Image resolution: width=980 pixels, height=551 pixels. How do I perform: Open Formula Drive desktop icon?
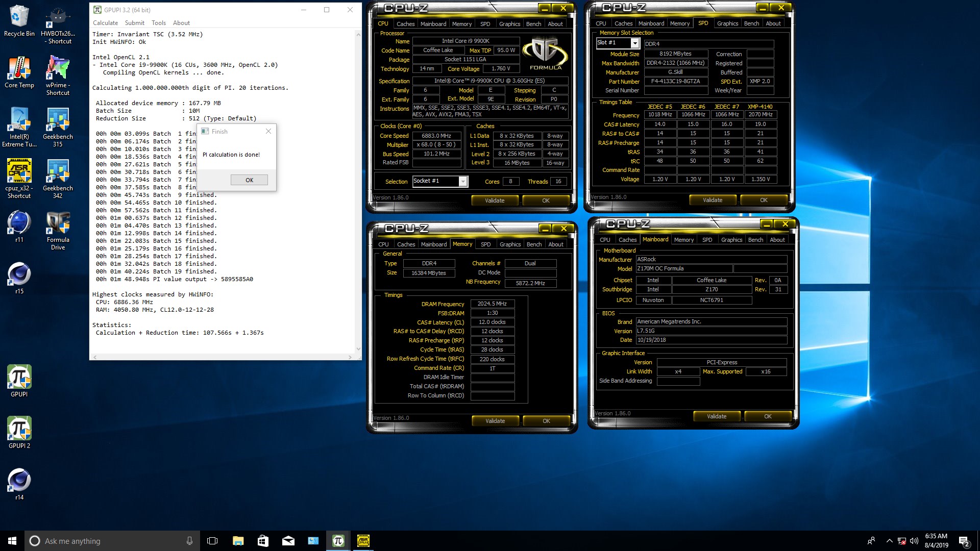pos(58,230)
